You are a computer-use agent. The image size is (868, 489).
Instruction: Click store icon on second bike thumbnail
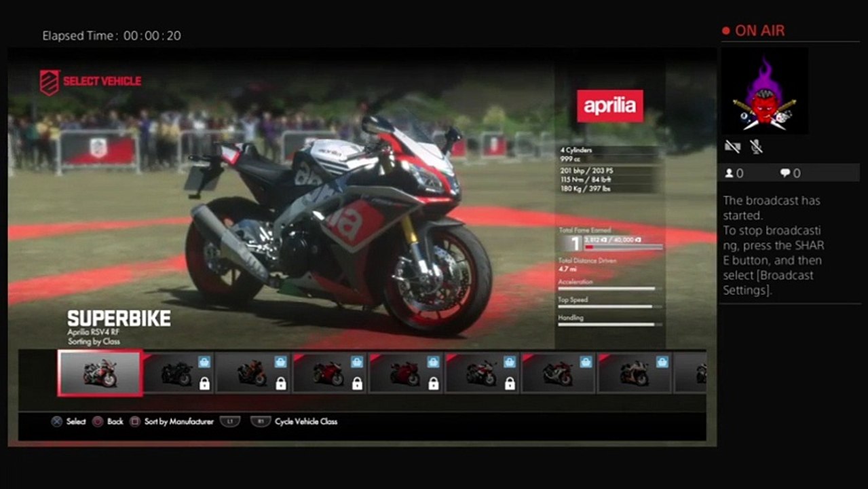pyautogui.click(x=204, y=362)
